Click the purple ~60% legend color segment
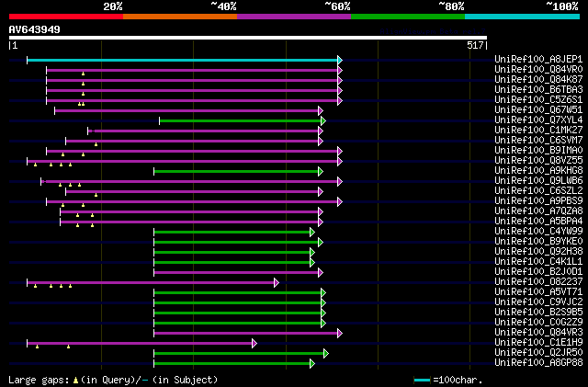The image size is (588, 387). (294, 17)
